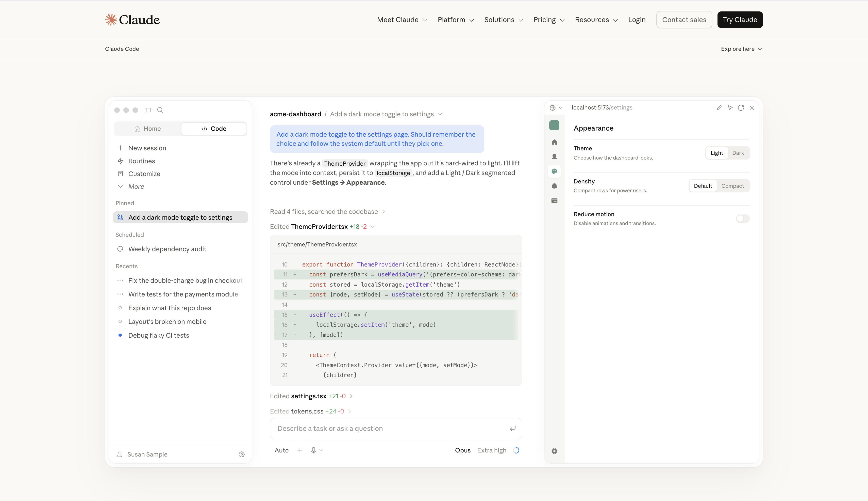The image size is (868, 501).
Task: Click the search magnifier icon in sidebar
Action: (160, 110)
